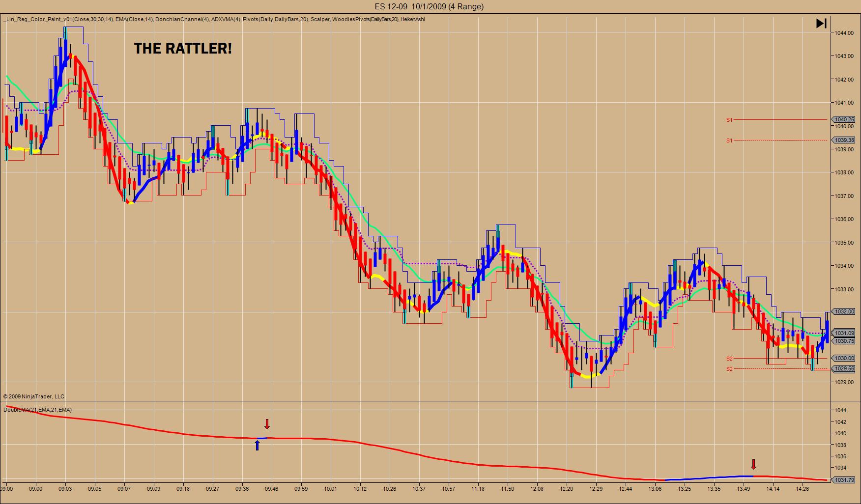Click the 1038.00 price axis label
The height and width of the screenshot is (504, 861).
843,172
